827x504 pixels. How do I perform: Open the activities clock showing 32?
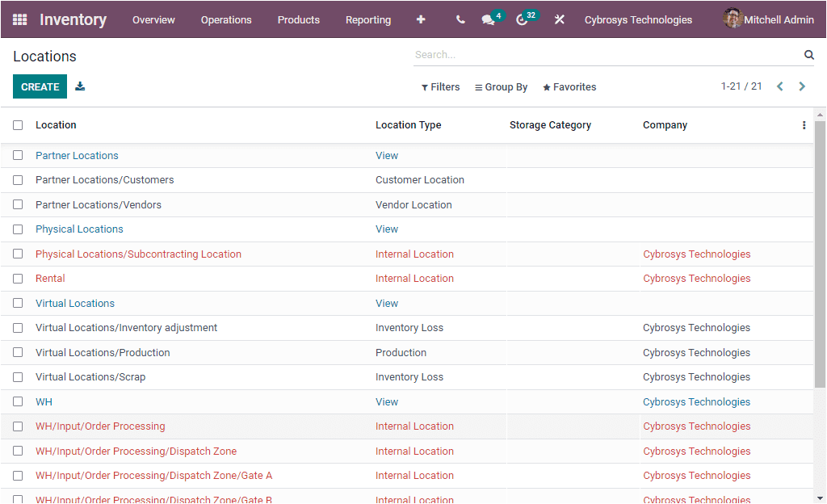tap(523, 19)
